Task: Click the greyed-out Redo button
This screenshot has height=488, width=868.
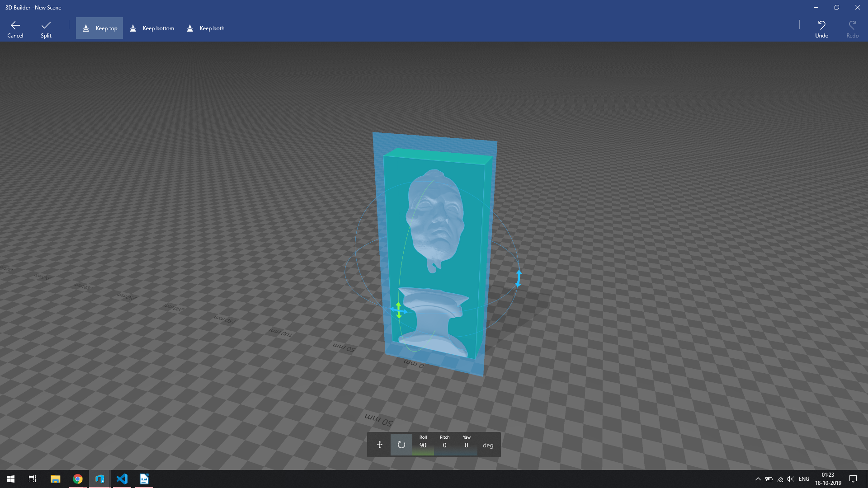Action: 852,29
